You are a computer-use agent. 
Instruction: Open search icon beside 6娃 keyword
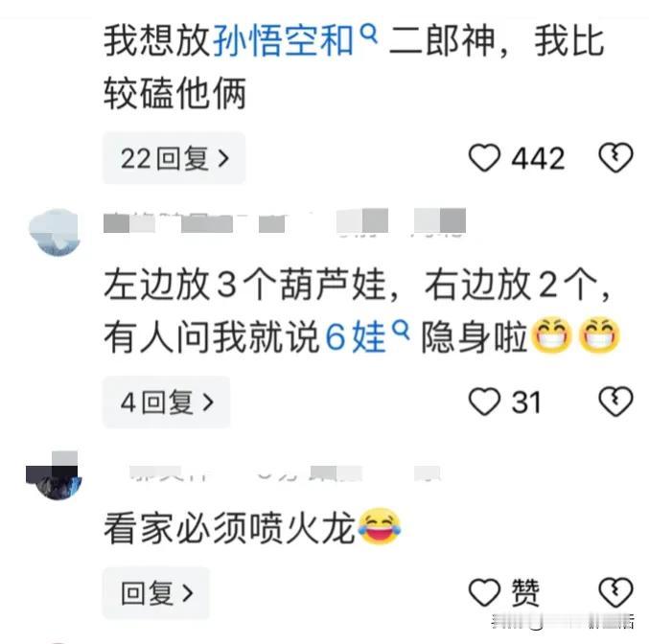tap(401, 331)
